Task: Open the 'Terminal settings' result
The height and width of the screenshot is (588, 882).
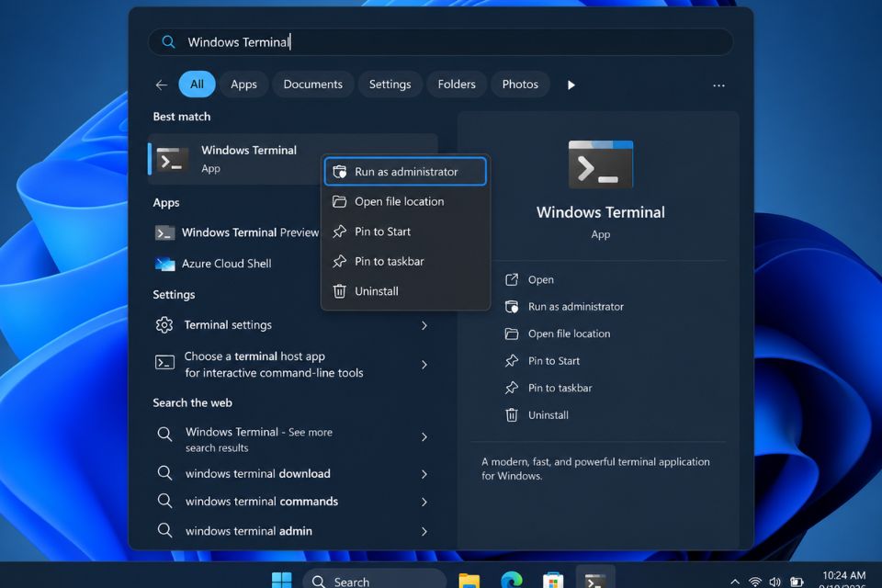Action: point(292,324)
